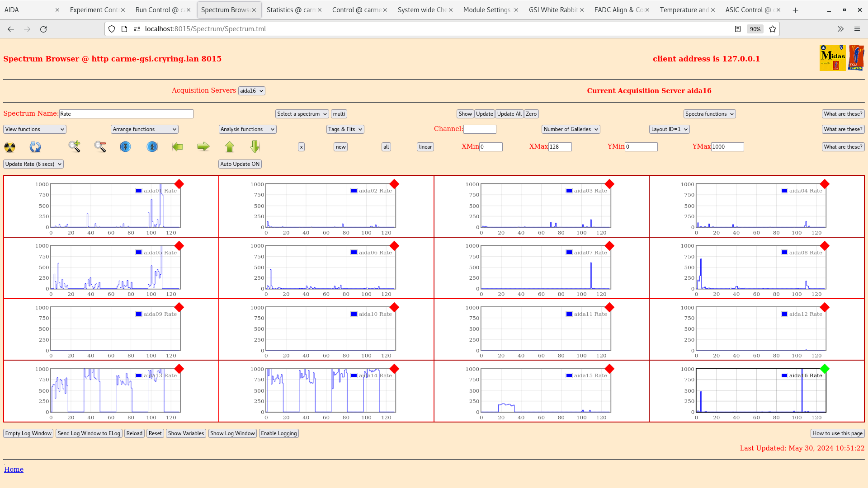Click the green left arrow icon
Screen dimensions: 868x488
click(178, 147)
